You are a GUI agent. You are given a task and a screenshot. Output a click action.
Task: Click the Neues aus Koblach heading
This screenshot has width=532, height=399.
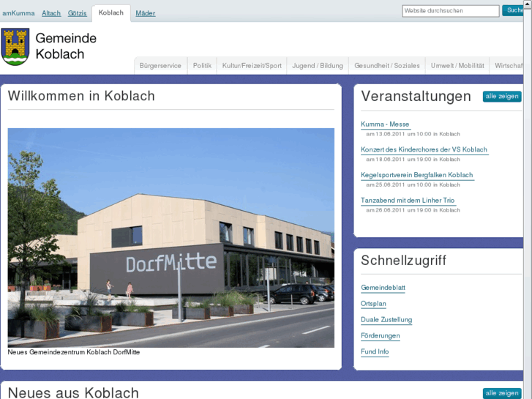coord(73,392)
